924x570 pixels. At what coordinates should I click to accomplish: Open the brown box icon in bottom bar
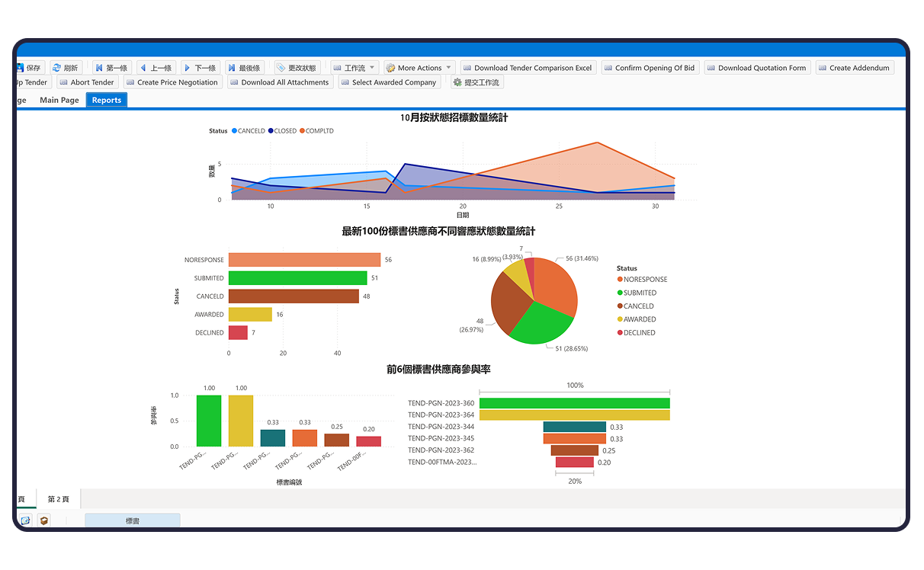43,520
